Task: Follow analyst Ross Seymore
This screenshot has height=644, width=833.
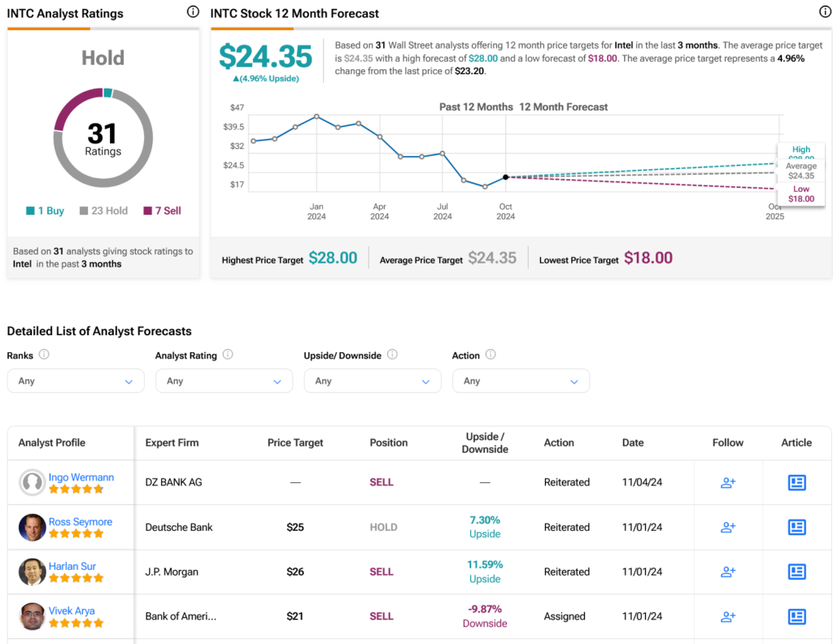Action: (728, 527)
